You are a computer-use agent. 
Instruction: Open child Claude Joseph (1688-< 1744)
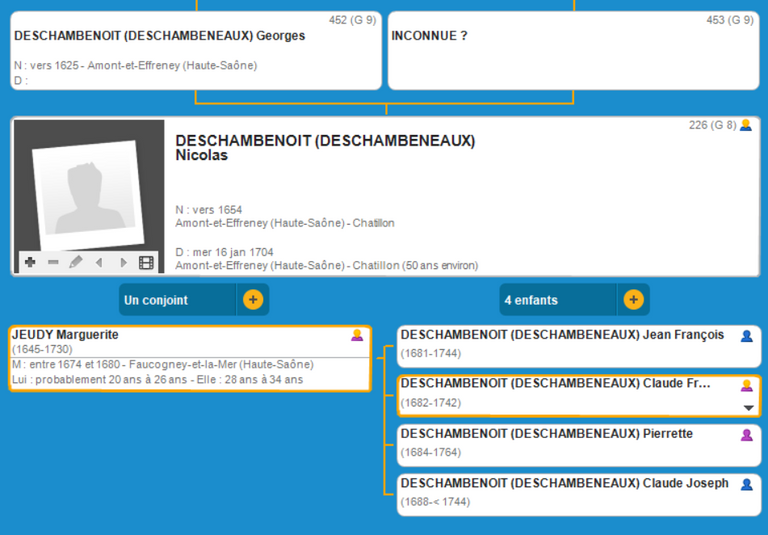565,492
